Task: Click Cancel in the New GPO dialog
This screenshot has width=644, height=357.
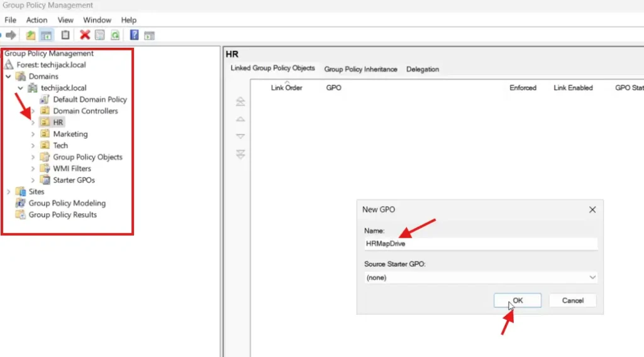Action: click(572, 300)
